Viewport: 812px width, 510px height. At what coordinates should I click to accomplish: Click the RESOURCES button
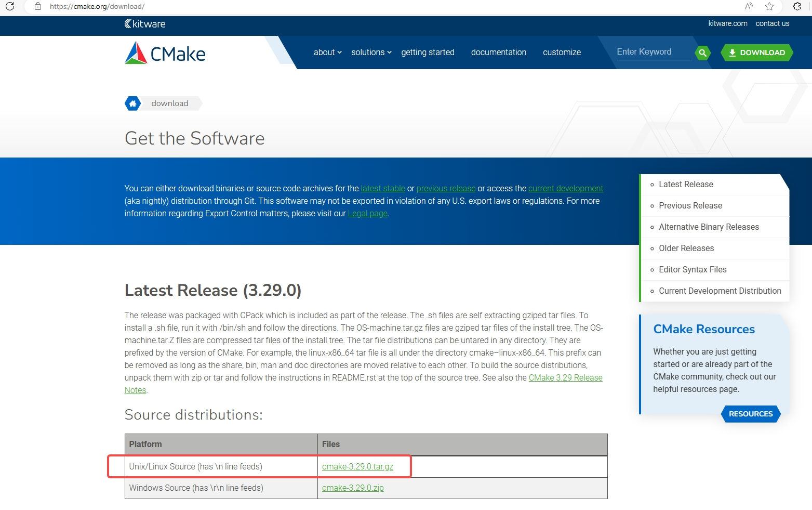click(x=751, y=414)
